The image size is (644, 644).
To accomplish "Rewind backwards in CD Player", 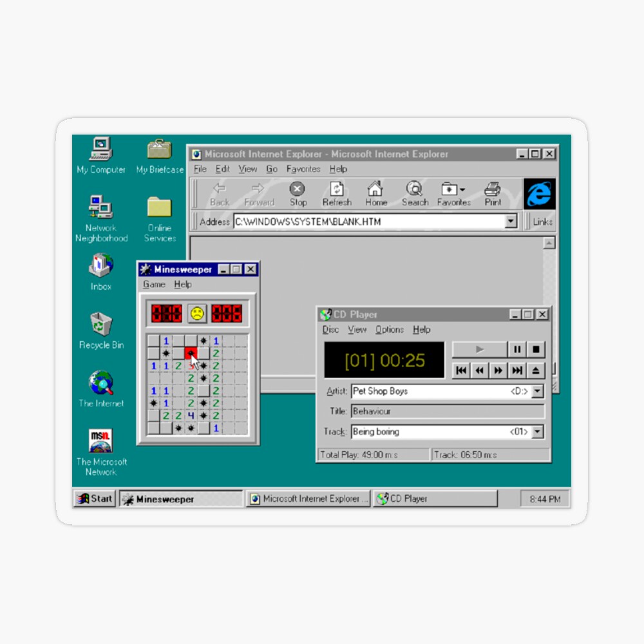I will click(479, 370).
